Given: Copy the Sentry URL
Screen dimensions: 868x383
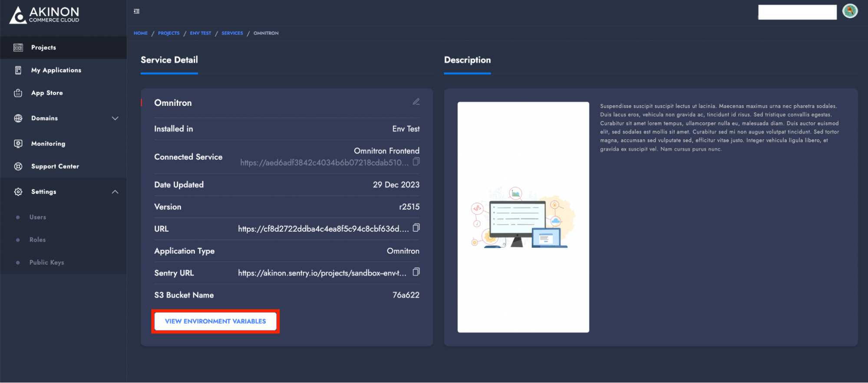Looking at the screenshot, I should tap(416, 272).
